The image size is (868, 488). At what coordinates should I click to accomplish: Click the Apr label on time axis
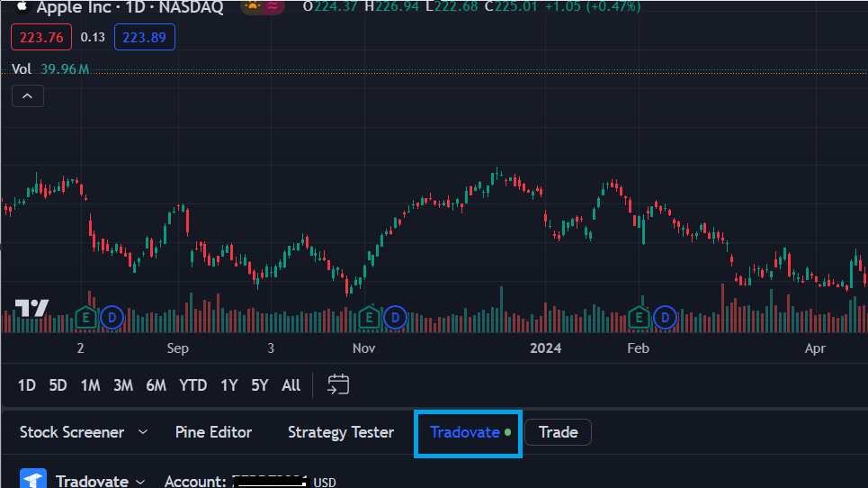(x=815, y=348)
